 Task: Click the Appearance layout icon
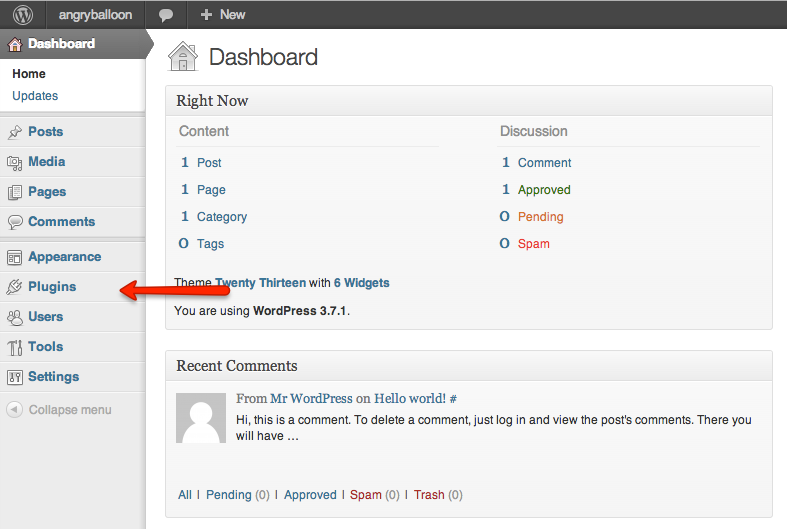coord(15,257)
